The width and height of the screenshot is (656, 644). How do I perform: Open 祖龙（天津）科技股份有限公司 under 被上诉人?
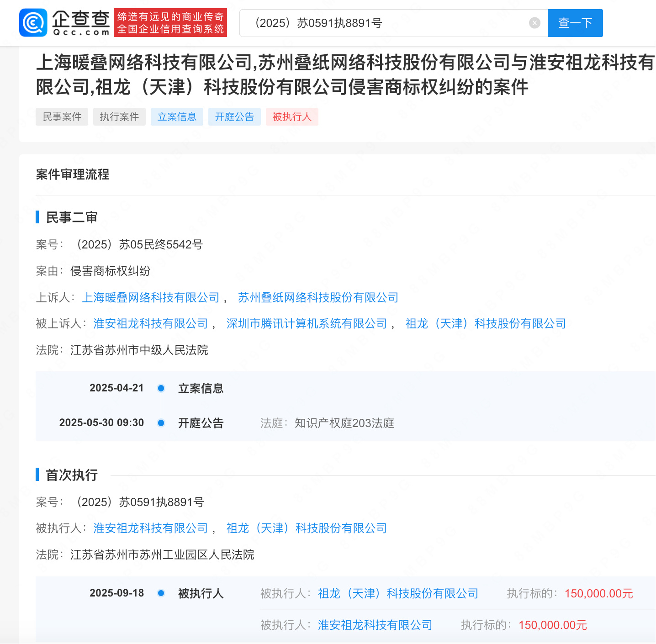pyautogui.click(x=486, y=324)
